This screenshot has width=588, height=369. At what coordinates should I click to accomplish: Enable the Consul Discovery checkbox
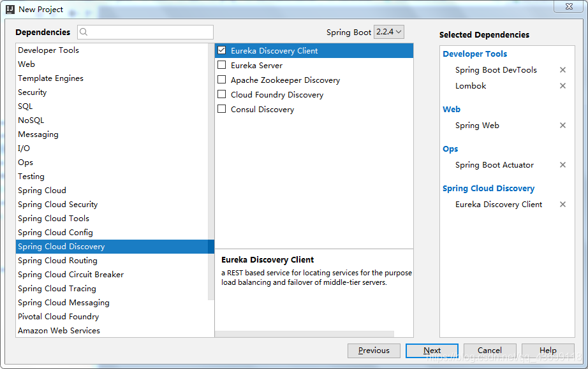[x=222, y=108]
